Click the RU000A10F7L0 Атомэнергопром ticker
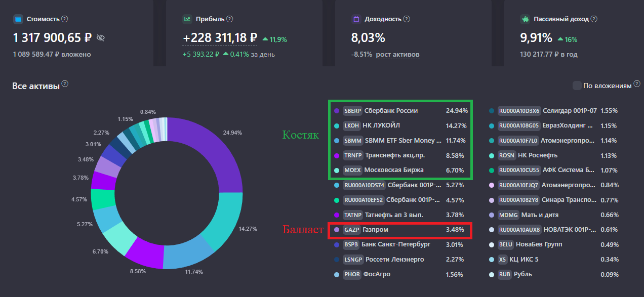The height and width of the screenshot is (297, 644). tap(518, 141)
